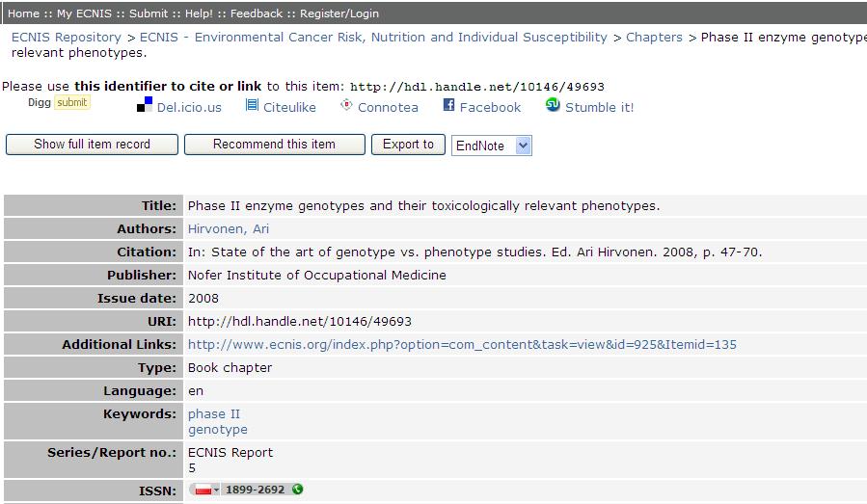Click the Facebook share icon
The height and width of the screenshot is (504, 867).
(448, 104)
